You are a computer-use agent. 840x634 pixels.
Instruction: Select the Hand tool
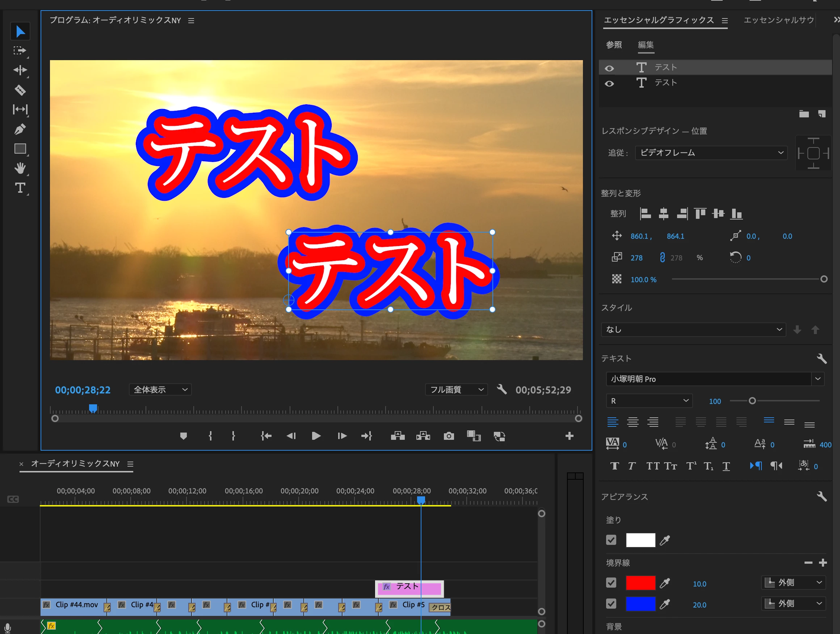(x=20, y=168)
